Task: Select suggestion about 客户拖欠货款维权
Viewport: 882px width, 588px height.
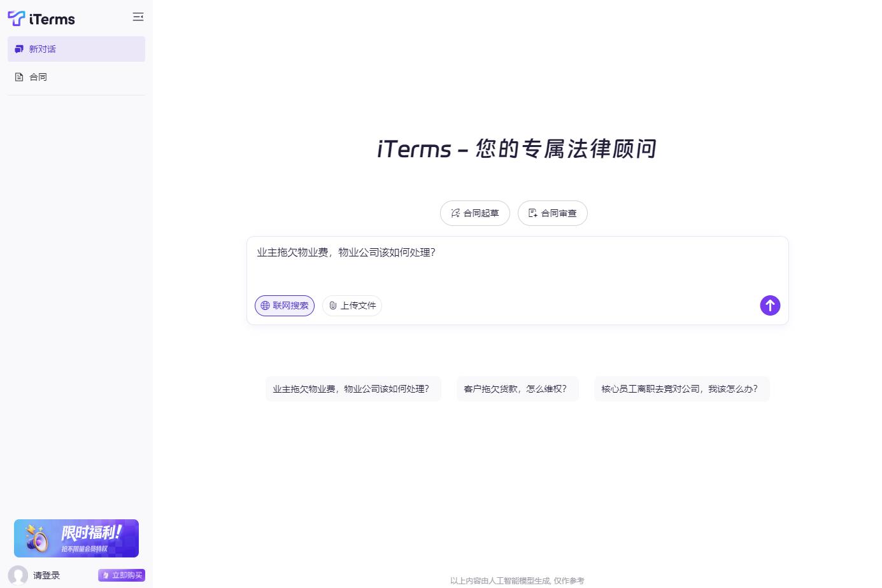Action: pyautogui.click(x=517, y=389)
